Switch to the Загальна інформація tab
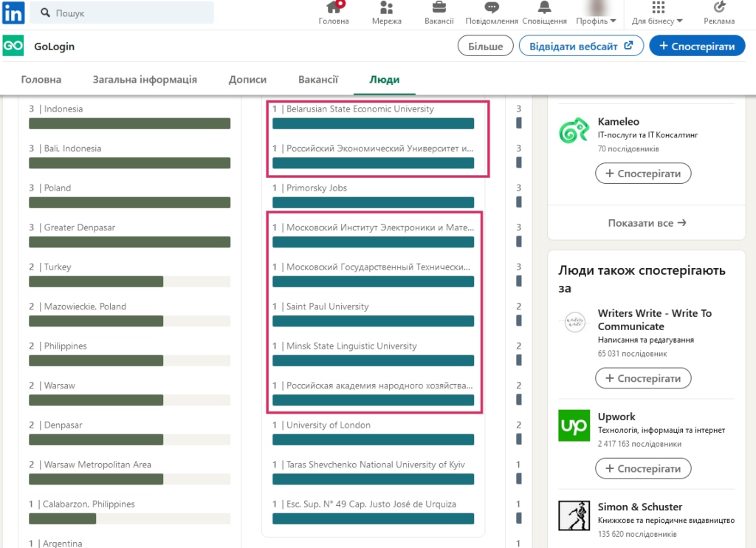Screen dimensions: 756x548 (145, 80)
